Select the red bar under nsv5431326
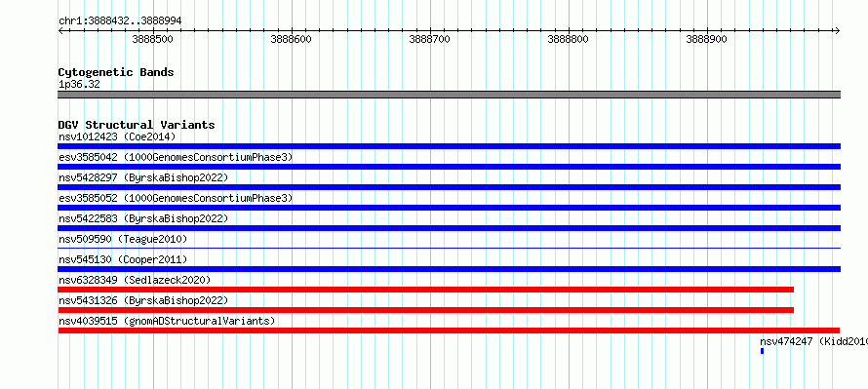868x389 pixels. pos(425,310)
